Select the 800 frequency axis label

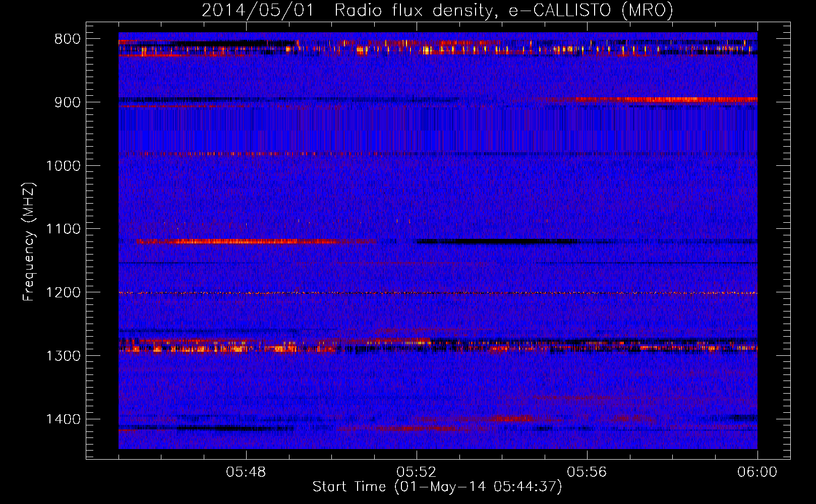click(68, 39)
